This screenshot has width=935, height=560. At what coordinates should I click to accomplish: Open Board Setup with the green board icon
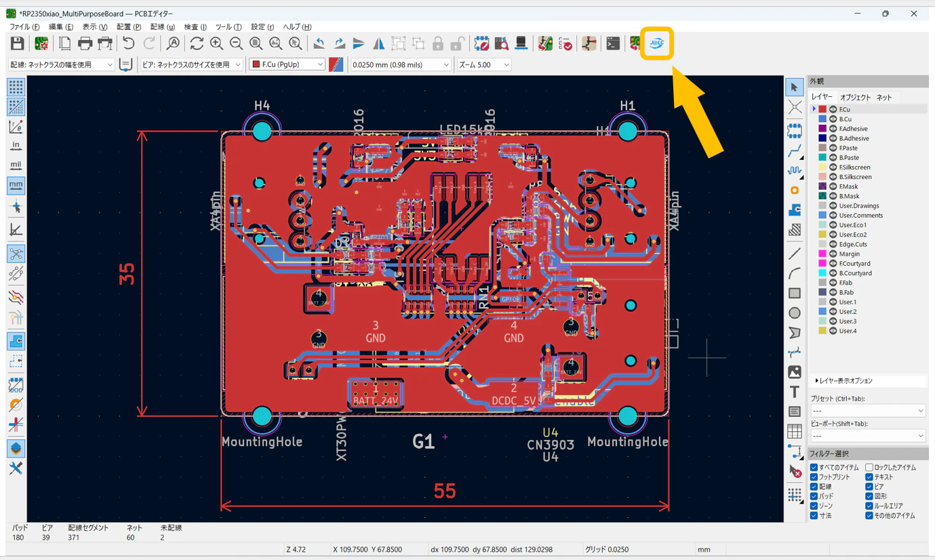41,43
